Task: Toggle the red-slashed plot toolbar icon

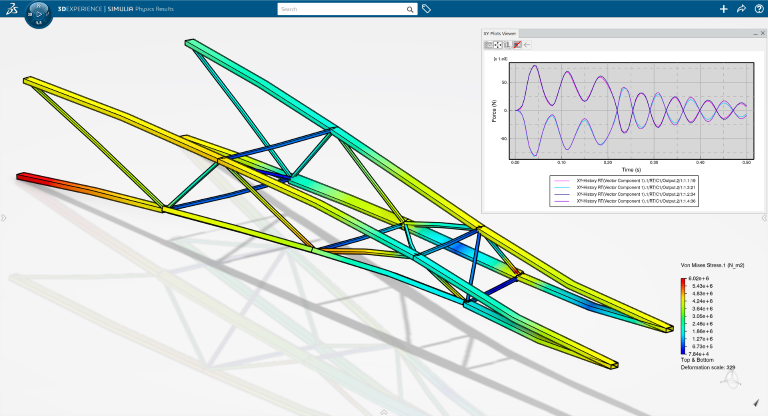Action: pyautogui.click(x=517, y=45)
